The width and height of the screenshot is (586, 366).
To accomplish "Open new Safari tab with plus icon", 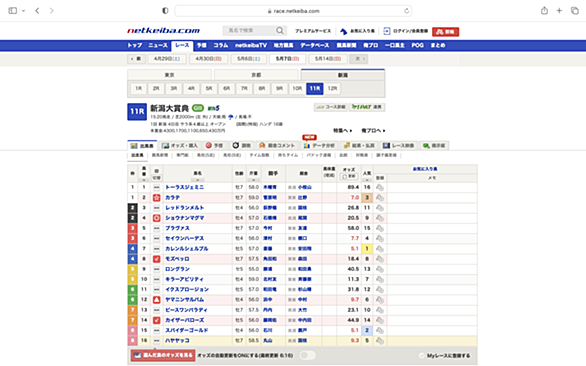I will 559,11.
